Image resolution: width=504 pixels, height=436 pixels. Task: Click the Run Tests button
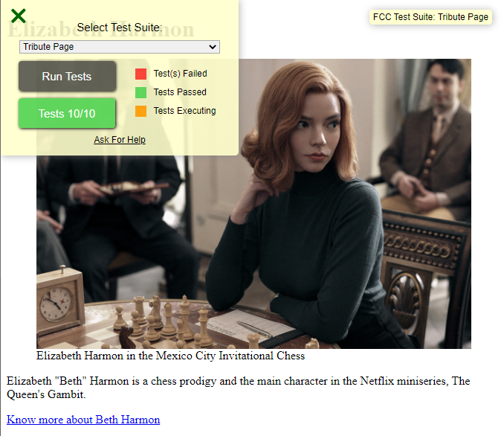pyautogui.click(x=67, y=76)
